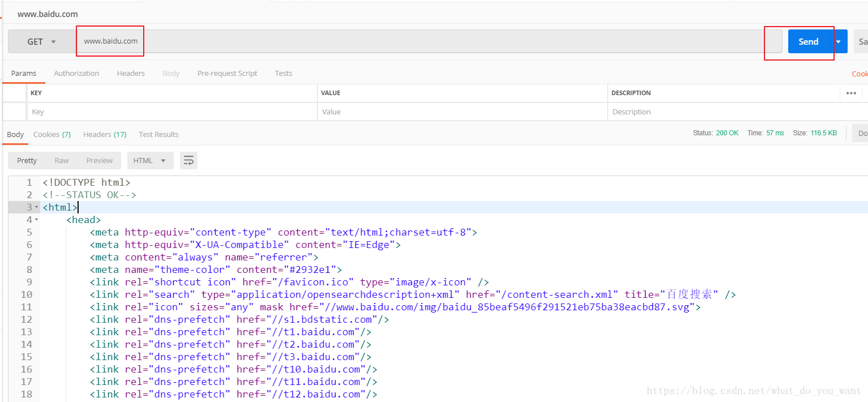
Task: Click the content-search.xml link line
Action: (413, 294)
